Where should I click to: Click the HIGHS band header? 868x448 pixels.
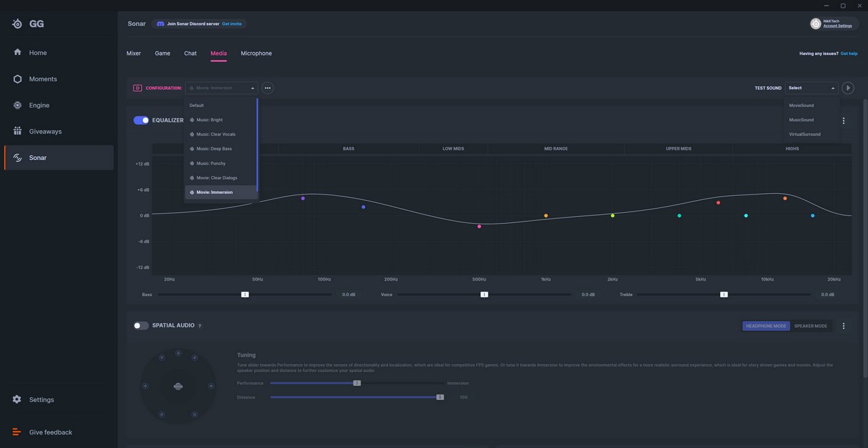coord(792,148)
